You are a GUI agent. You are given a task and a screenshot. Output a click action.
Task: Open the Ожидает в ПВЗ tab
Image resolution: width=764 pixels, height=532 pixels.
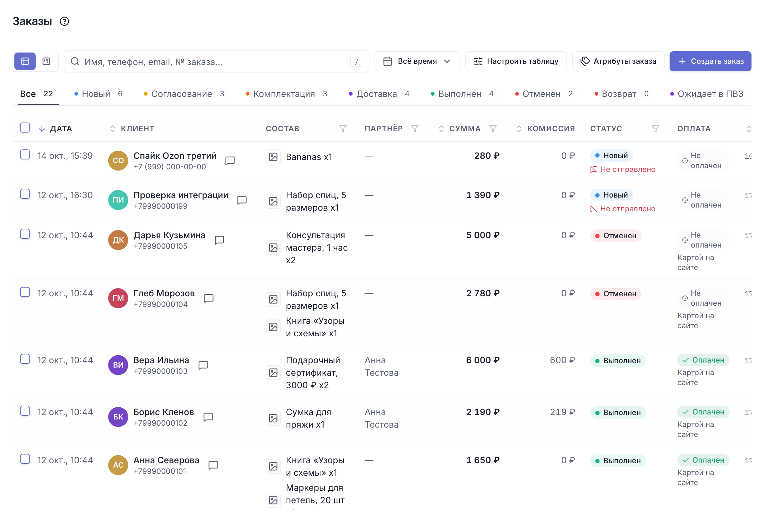(710, 94)
